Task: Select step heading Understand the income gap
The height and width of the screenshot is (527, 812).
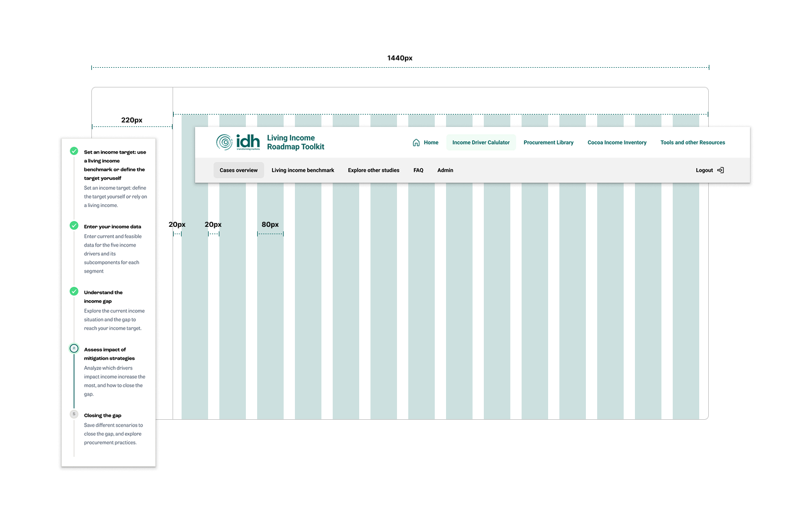Action: (x=103, y=297)
